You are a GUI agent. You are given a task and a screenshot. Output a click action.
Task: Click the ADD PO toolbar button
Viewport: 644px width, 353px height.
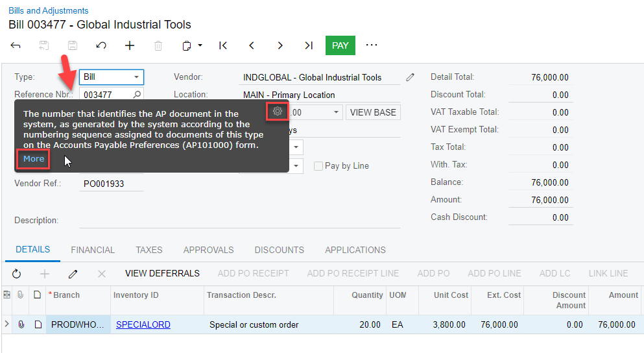pos(433,273)
